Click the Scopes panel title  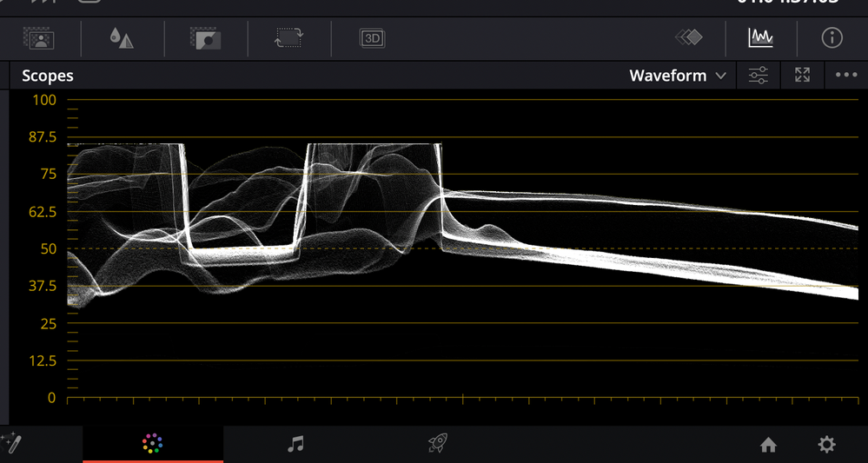48,76
